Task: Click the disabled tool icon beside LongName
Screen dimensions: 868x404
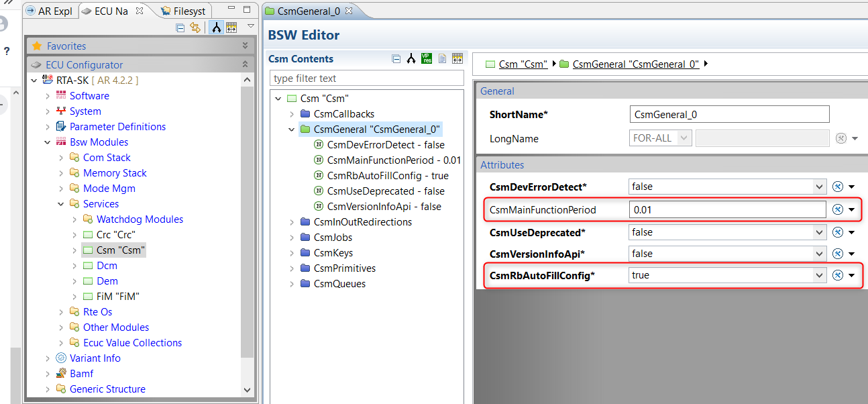Action: [841, 138]
